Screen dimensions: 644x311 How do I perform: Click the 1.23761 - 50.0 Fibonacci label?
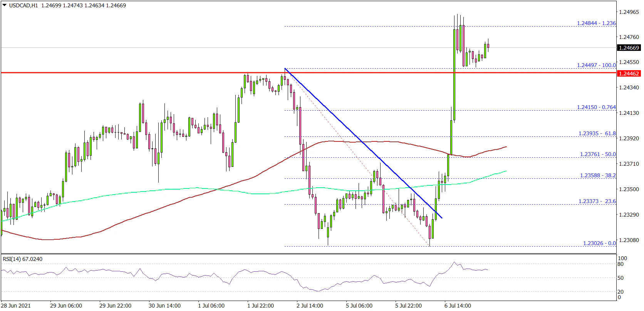tap(597, 154)
